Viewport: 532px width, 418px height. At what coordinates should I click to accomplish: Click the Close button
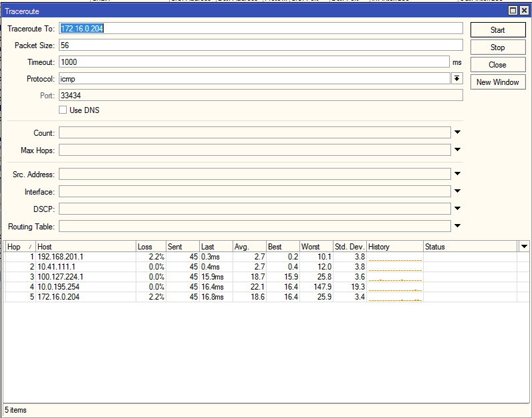(498, 65)
